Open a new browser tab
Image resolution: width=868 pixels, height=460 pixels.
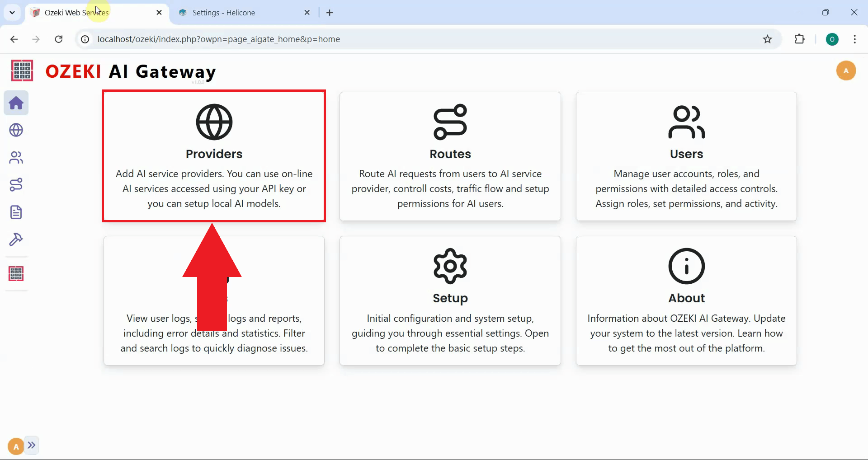pos(330,12)
